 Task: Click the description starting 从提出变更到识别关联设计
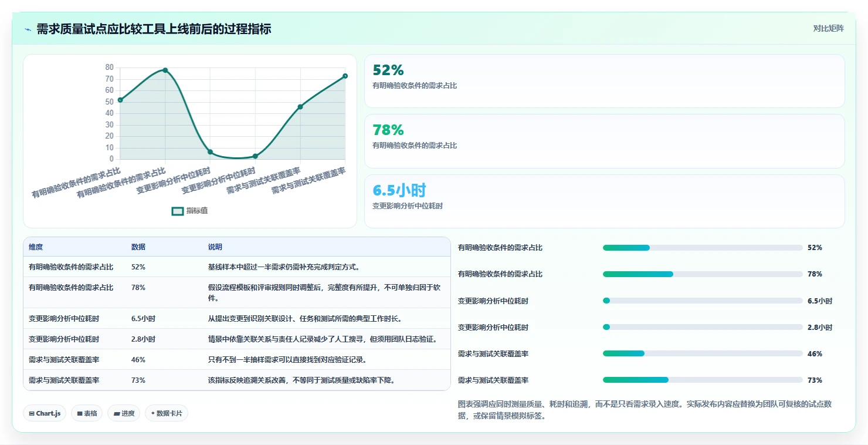pos(305,319)
